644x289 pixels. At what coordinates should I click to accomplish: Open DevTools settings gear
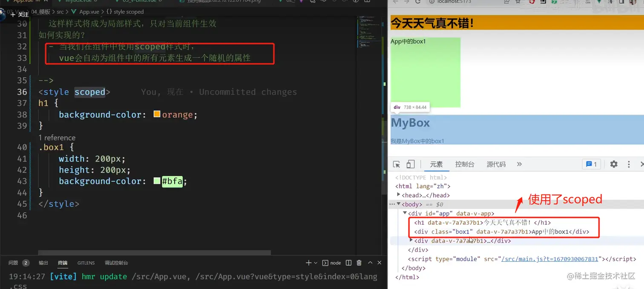[614, 164]
